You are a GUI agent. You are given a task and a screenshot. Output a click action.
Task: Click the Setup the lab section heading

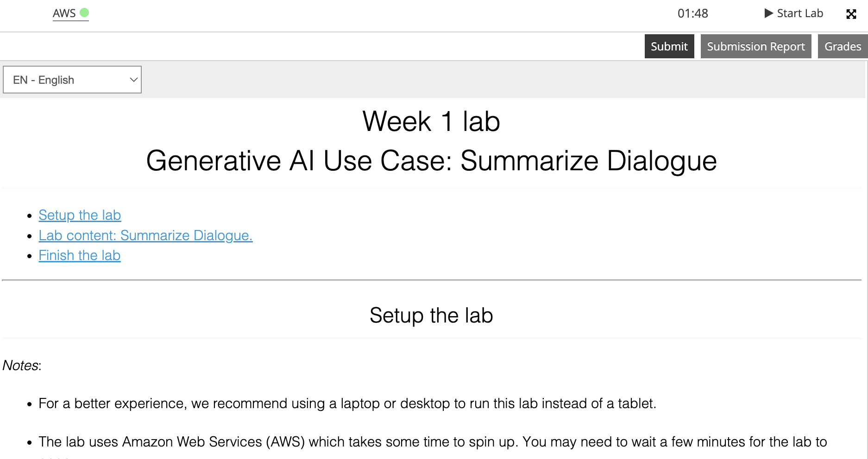click(431, 316)
